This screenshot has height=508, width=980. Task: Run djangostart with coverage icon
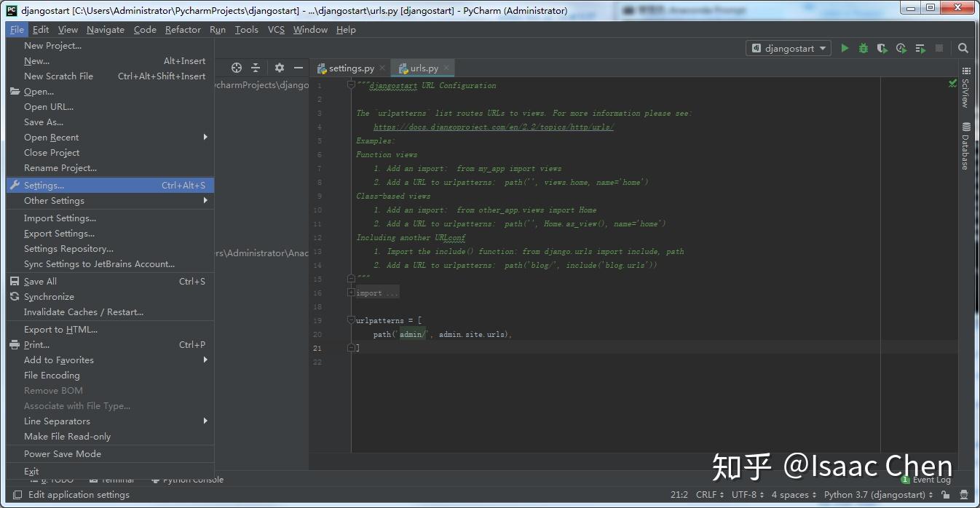click(882, 48)
